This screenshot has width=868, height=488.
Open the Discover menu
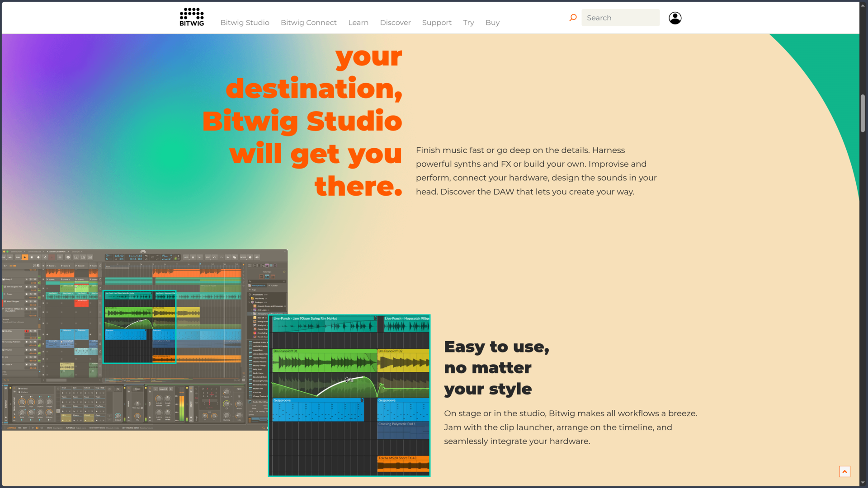395,23
